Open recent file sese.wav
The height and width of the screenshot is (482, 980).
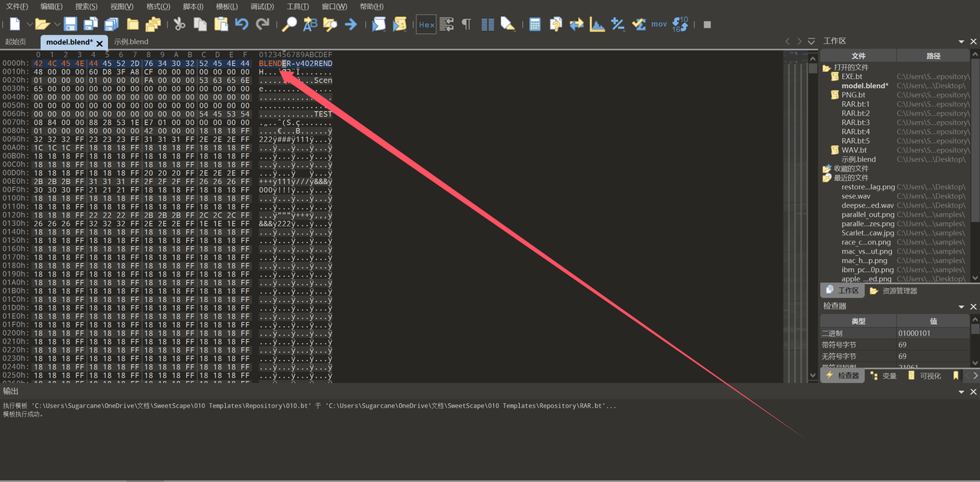pos(856,196)
